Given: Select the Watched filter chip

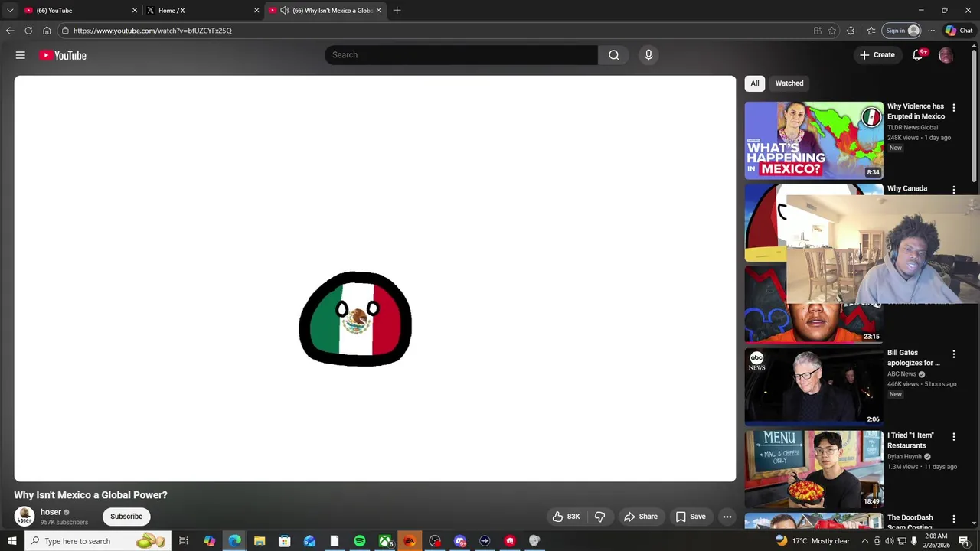Looking at the screenshot, I should [789, 83].
